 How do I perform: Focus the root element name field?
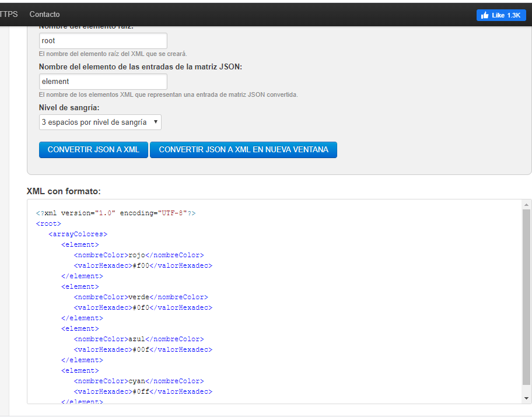click(x=103, y=41)
